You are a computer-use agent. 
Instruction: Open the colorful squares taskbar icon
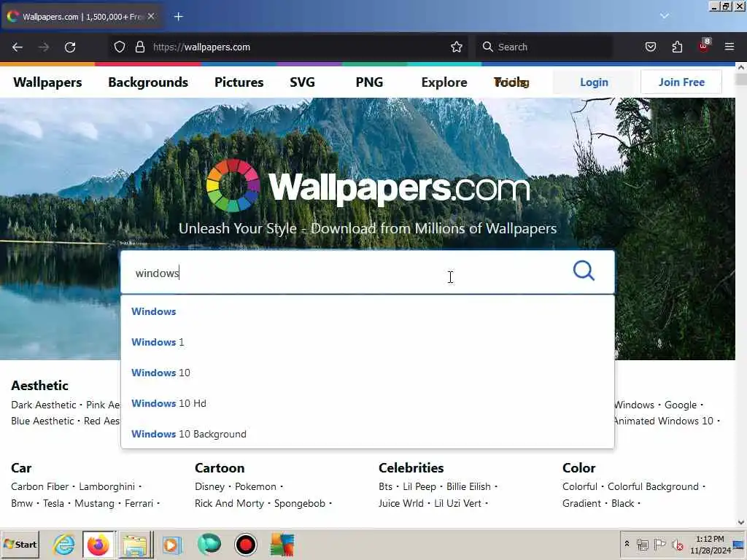point(282,544)
